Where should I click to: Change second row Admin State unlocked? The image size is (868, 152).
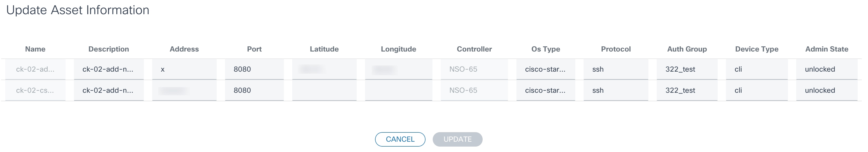(x=827, y=90)
